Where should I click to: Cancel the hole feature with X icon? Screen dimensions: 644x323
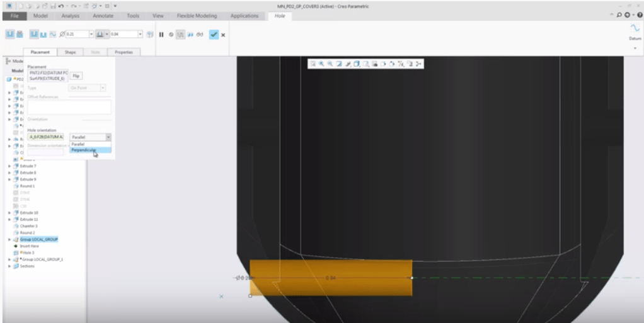[223, 35]
